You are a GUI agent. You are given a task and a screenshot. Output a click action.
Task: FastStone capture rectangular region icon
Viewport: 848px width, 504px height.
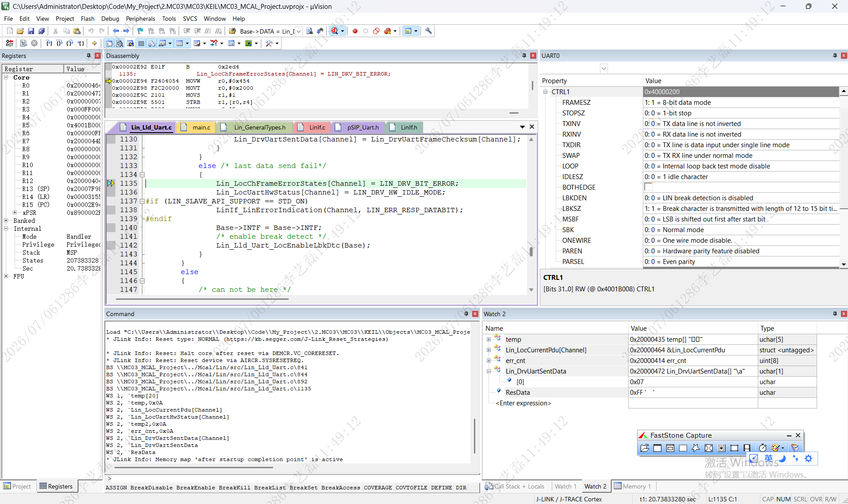point(683,448)
